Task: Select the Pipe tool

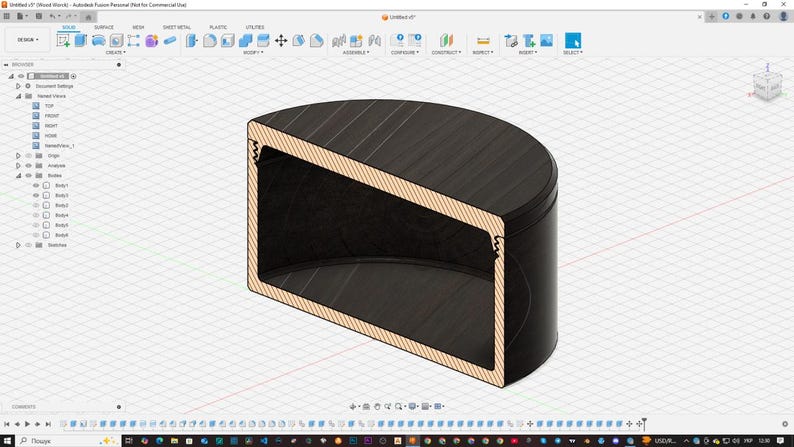Action: (x=170, y=40)
